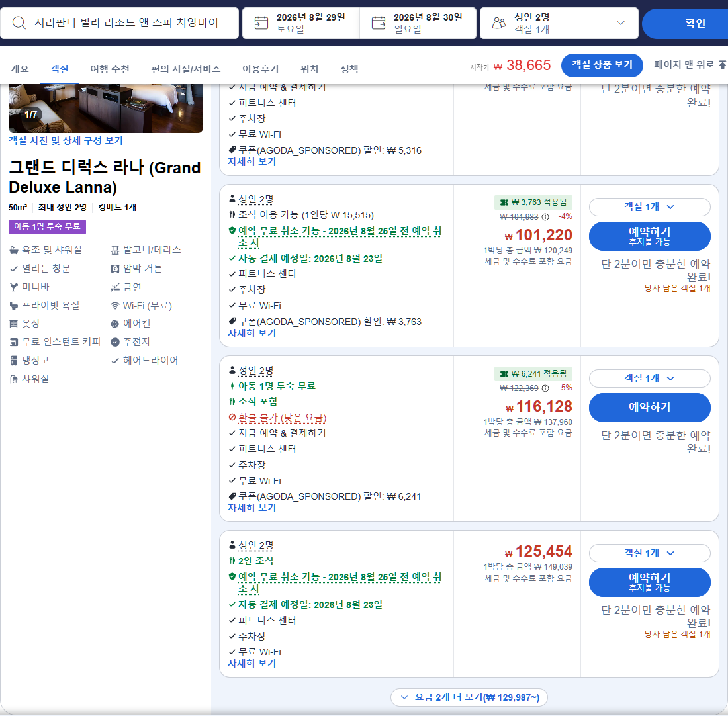Click the 아동 1명 투숙 무료 badge
Image resolution: width=728 pixels, height=716 pixels.
(48, 226)
